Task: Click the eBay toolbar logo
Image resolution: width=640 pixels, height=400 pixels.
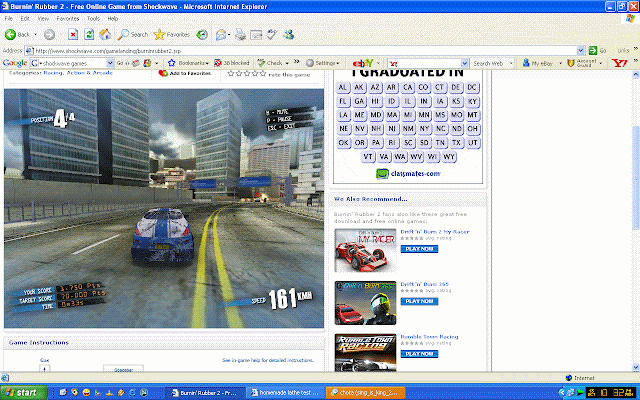Action: pos(362,63)
